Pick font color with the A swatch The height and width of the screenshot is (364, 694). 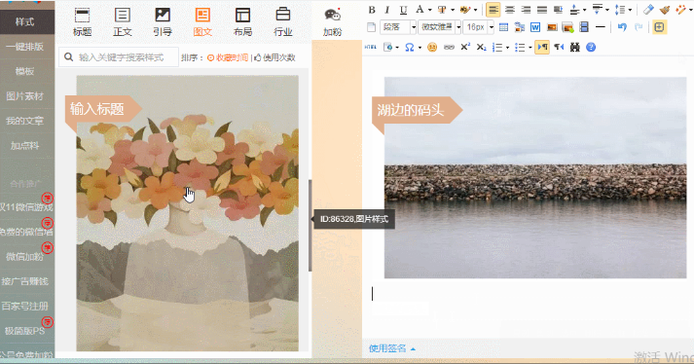point(420,9)
